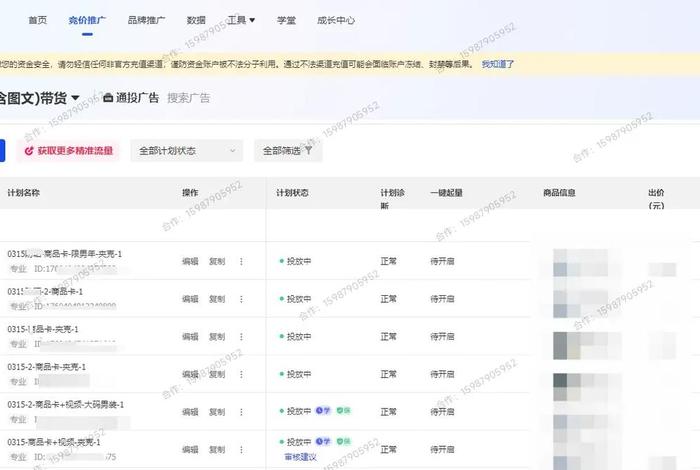Click the 出价(元) column header
The width and height of the screenshot is (700, 470).
click(x=656, y=199)
